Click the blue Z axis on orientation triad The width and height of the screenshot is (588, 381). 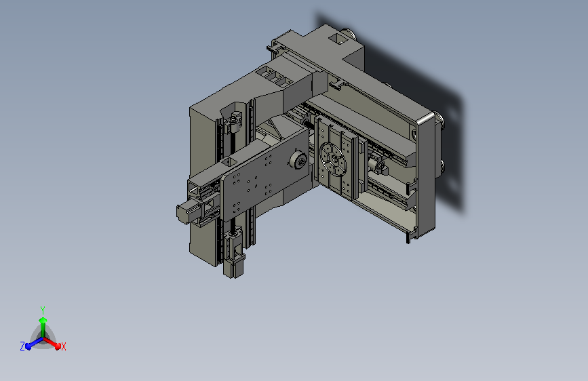tap(34, 343)
